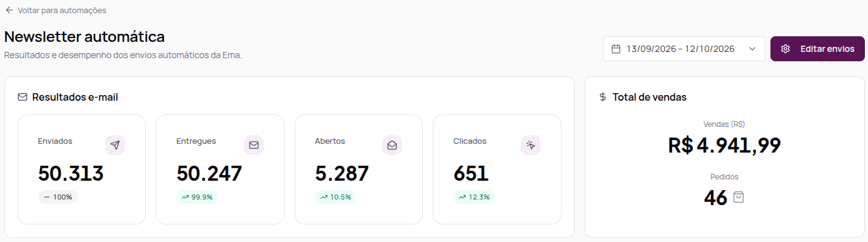Click the Total de vendas section title
The width and height of the screenshot is (868, 242).
(650, 97)
